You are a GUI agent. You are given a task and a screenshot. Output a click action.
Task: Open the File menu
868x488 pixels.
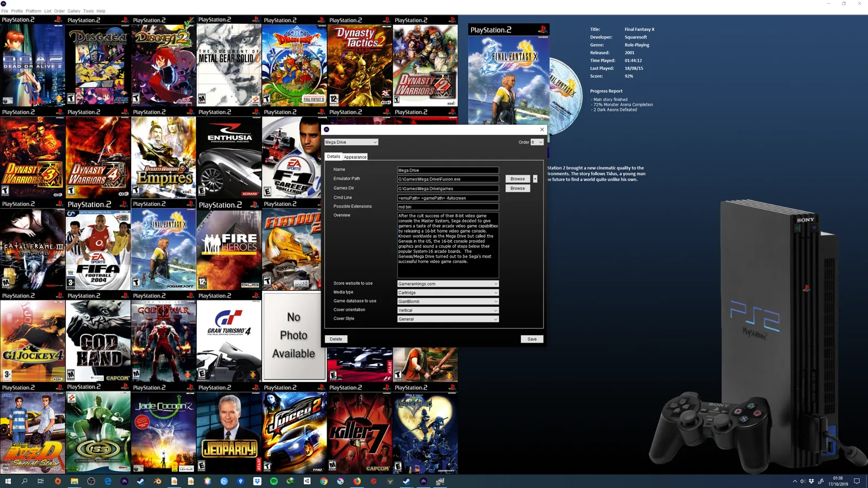[4, 11]
